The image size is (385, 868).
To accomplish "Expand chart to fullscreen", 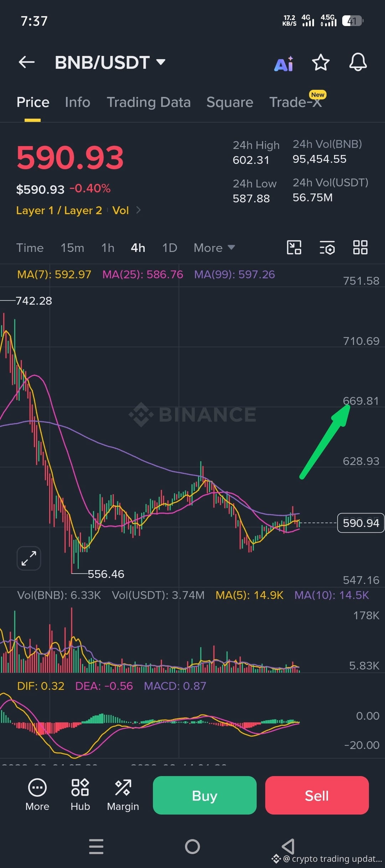I will (29, 558).
